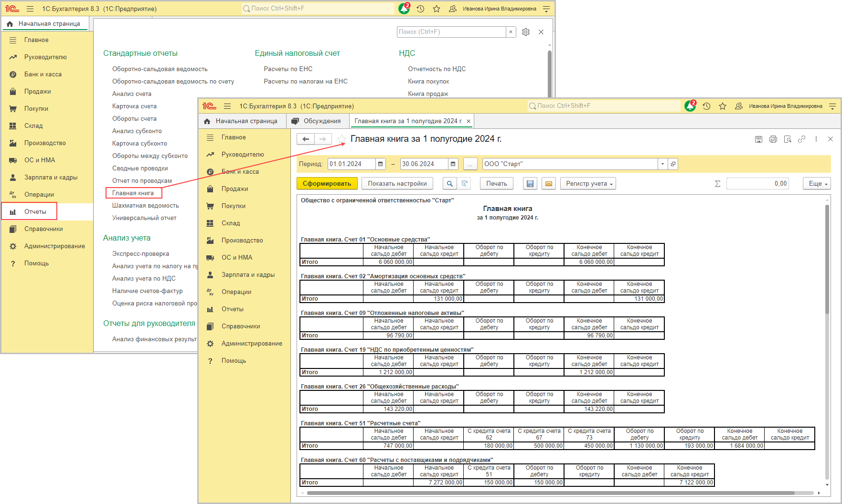Open the hamburger main menu in the front window
The width and height of the screenshot is (842, 504).
227,106
